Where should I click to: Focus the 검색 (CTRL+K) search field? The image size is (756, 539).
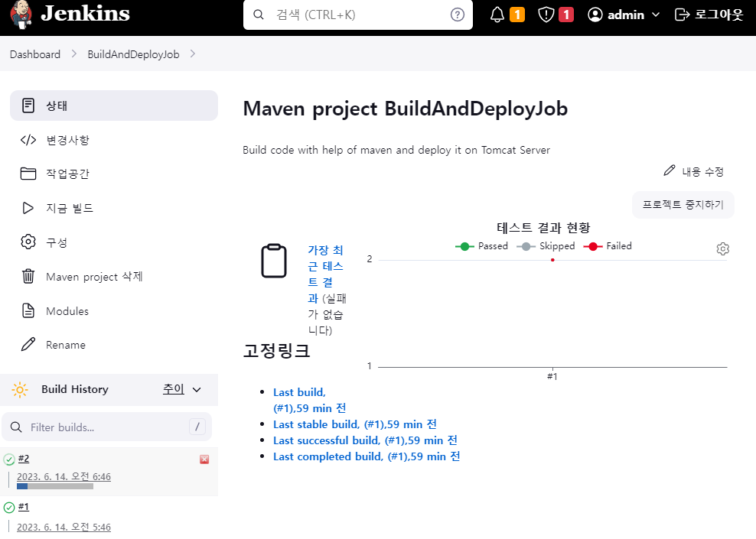coord(358,15)
